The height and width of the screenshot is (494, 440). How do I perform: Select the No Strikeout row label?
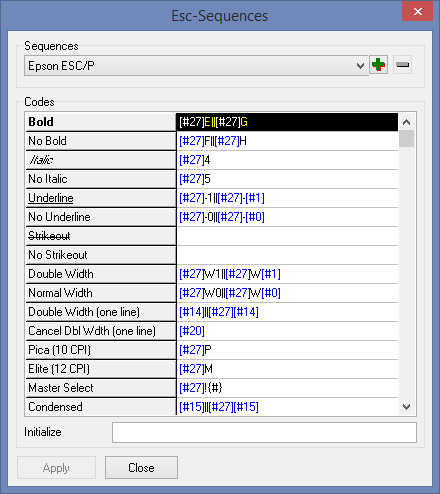click(101, 255)
